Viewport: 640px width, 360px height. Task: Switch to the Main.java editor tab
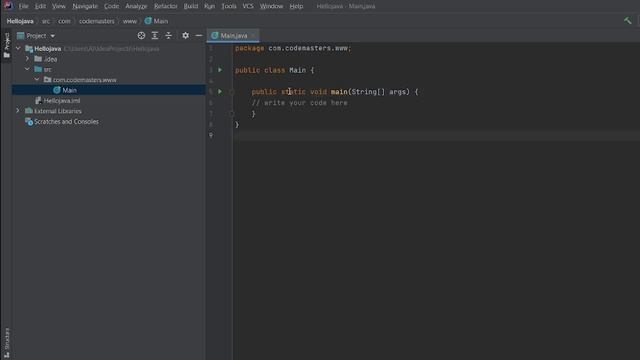[233, 36]
